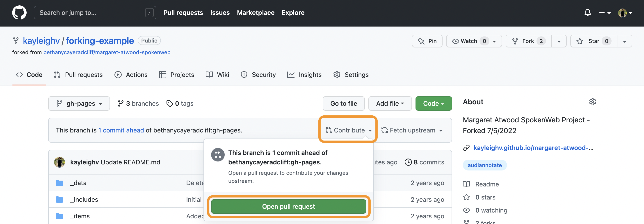View the 0 stars link
This screenshot has height=224, width=644.
coord(479,197)
